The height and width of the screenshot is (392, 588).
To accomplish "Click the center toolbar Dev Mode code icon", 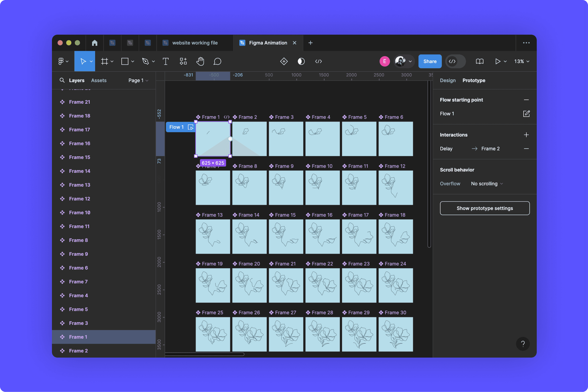I will point(319,61).
